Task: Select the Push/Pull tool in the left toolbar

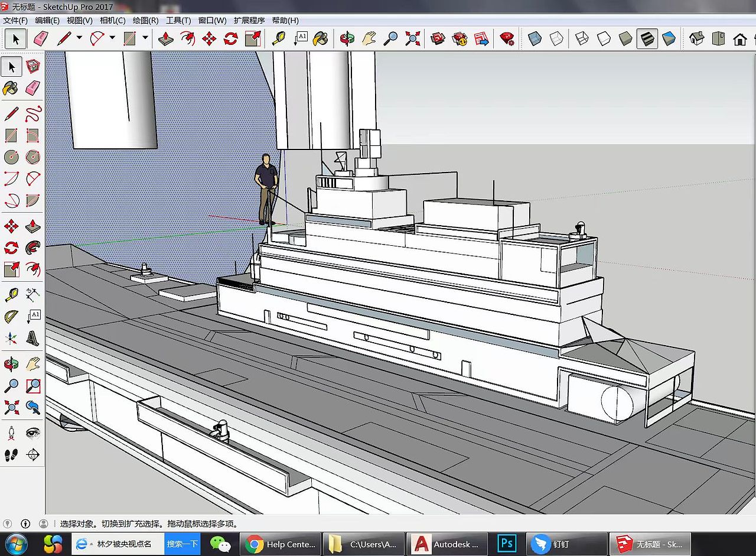Action: [33, 226]
